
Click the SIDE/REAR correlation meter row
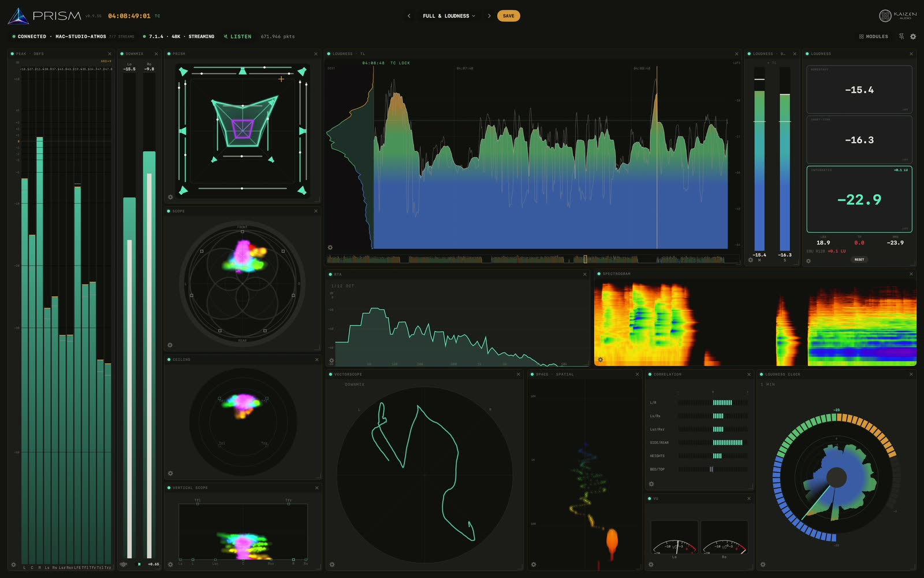(699, 443)
